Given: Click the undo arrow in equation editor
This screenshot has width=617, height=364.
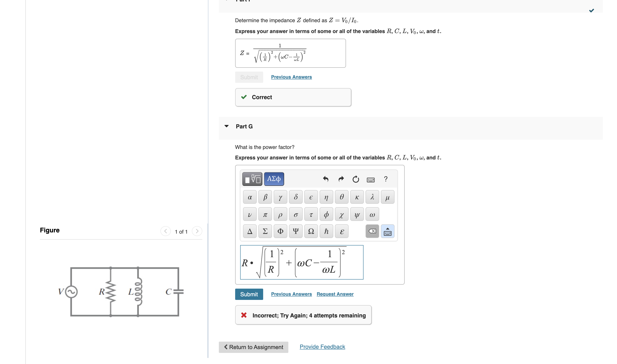Looking at the screenshot, I should point(326,179).
